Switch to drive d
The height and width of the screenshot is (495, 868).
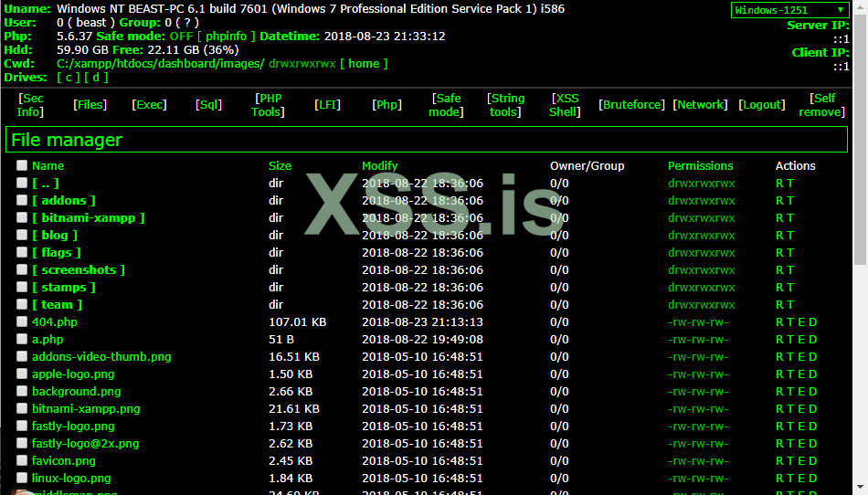point(96,78)
